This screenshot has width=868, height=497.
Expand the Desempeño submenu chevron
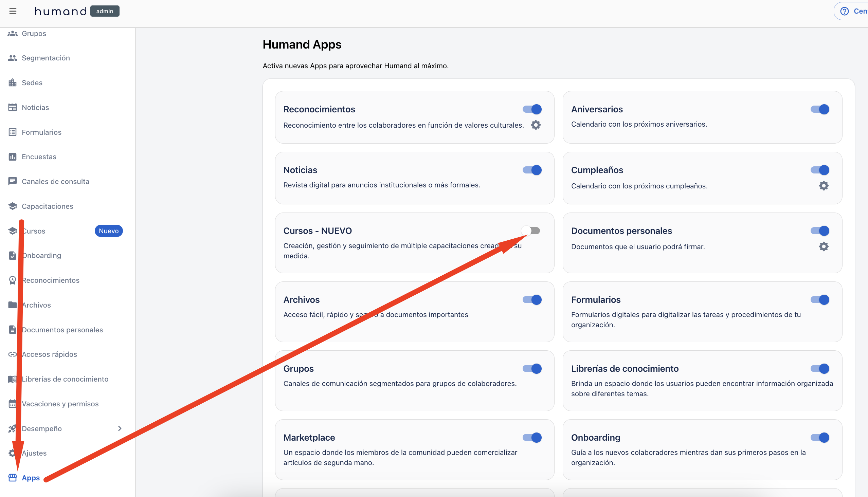click(x=120, y=428)
